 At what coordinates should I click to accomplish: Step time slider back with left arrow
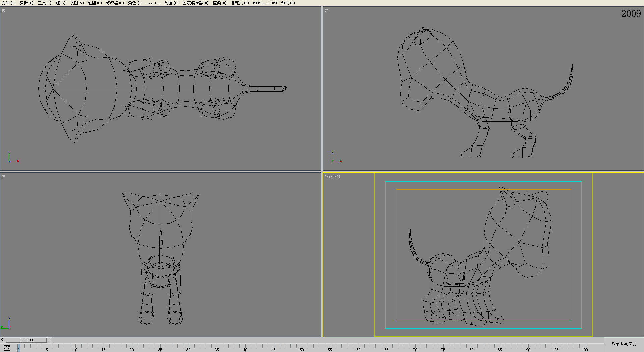[2, 340]
